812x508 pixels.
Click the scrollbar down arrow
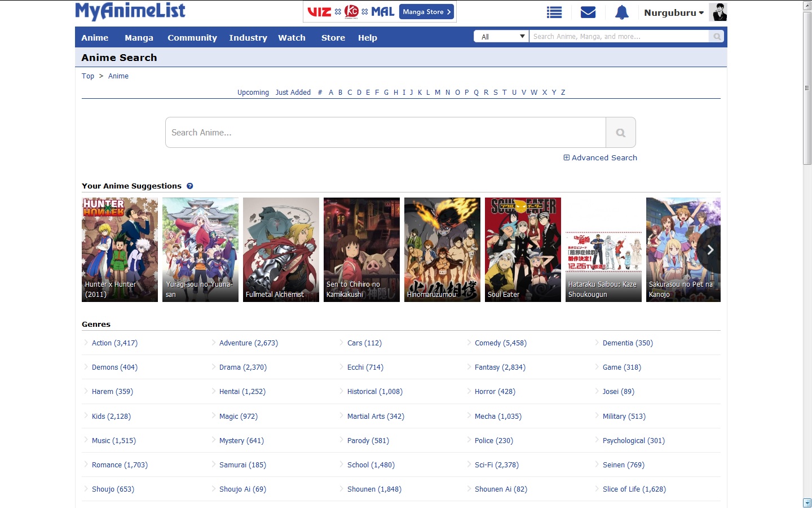tap(807, 503)
